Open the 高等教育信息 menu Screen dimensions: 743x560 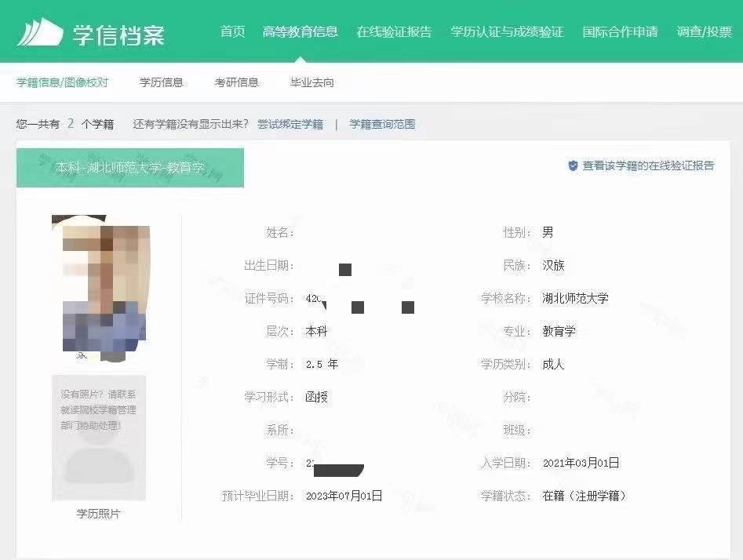[300, 32]
